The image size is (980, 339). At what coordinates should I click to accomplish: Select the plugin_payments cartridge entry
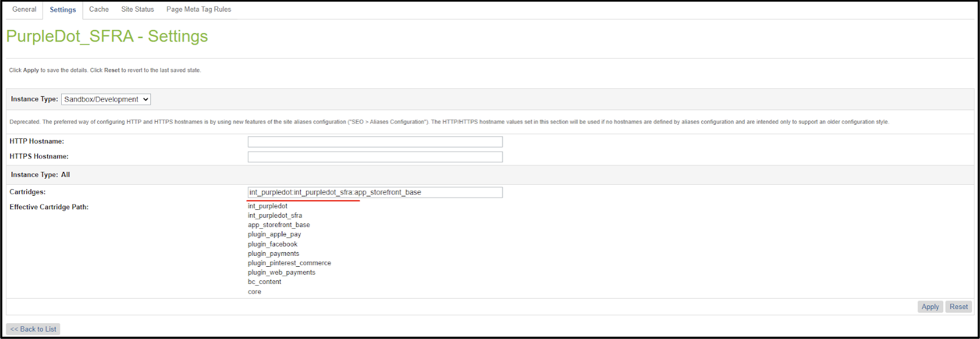tap(273, 253)
